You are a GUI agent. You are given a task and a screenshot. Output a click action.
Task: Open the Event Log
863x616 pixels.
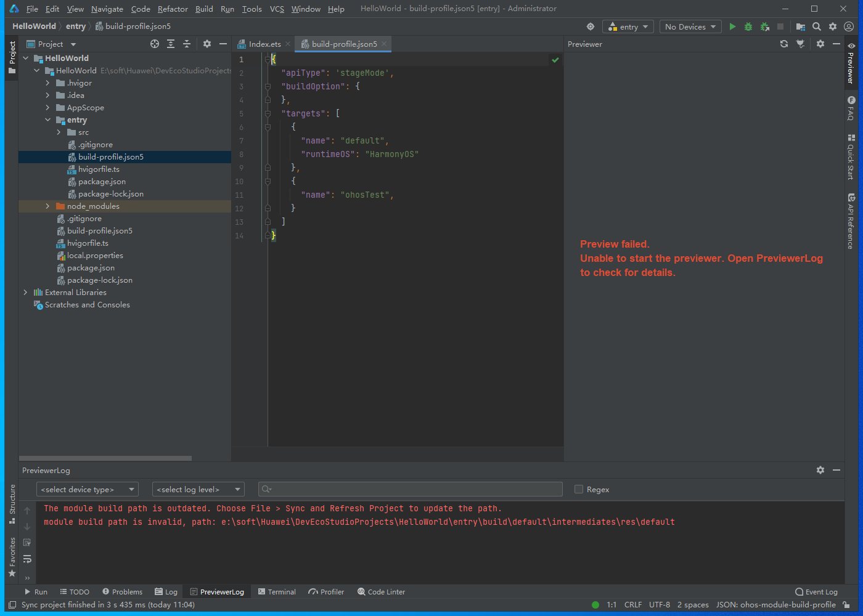coord(816,591)
